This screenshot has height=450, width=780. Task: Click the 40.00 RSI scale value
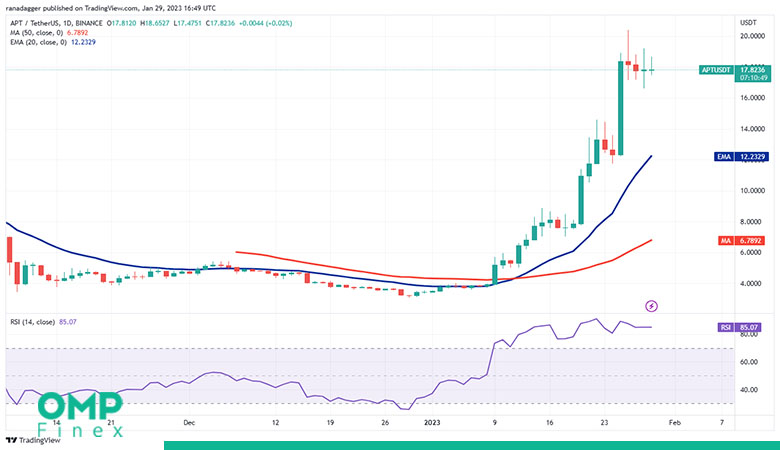tap(749, 390)
